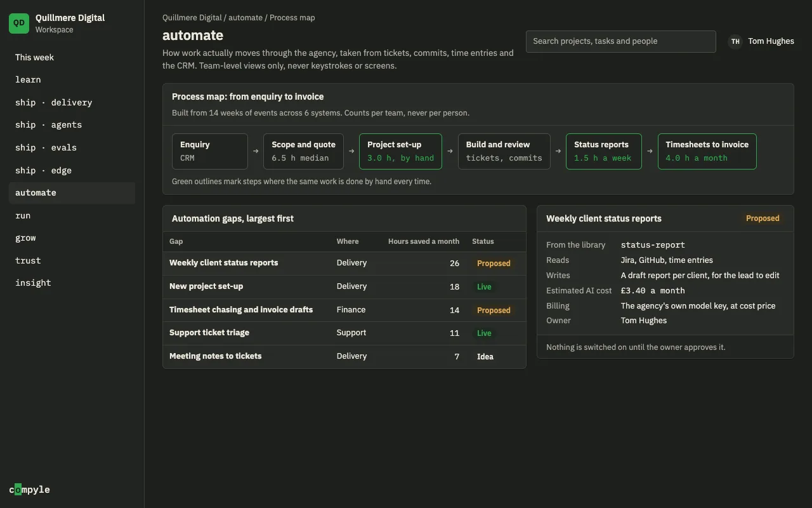Screen dimensions: 812x508
Task: Open the run section
Action: click(x=72, y=215)
